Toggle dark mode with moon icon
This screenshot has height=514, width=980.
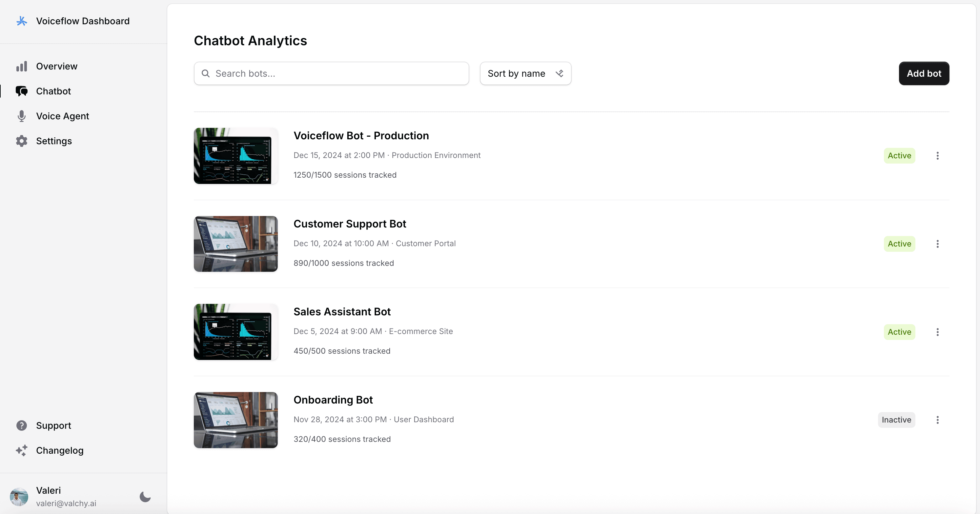pos(145,497)
